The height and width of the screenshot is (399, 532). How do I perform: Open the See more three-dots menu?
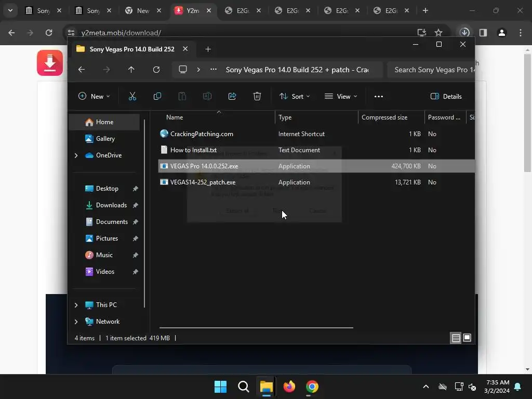(x=379, y=96)
